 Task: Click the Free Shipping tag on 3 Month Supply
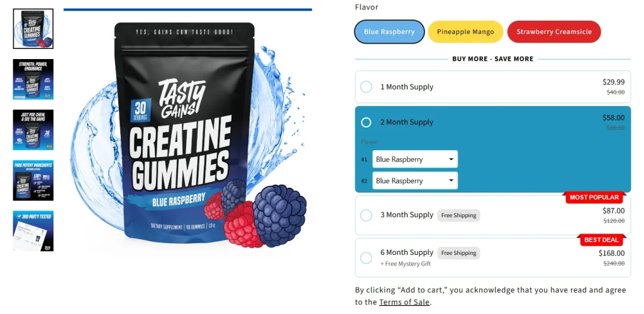point(458,215)
